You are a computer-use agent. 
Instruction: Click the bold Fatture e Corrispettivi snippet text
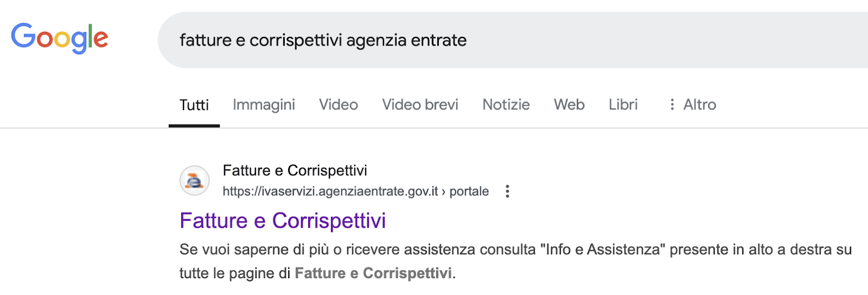click(373, 273)
